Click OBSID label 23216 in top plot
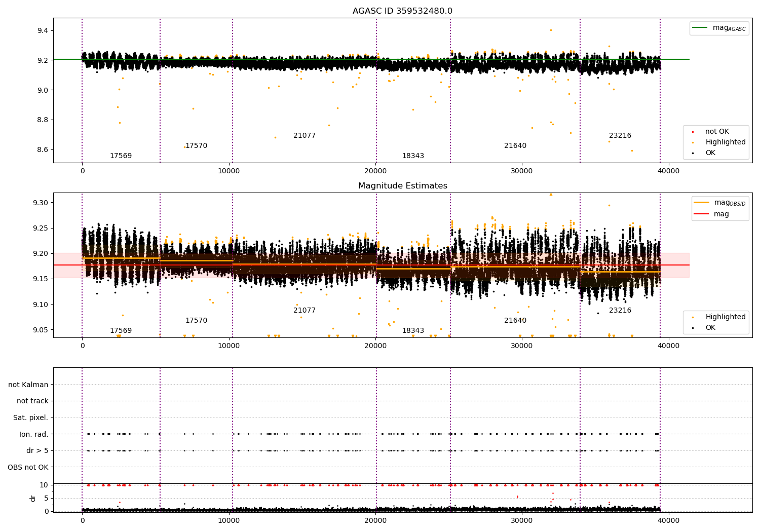The image size is (760, 532). click(x=620, y=136)
